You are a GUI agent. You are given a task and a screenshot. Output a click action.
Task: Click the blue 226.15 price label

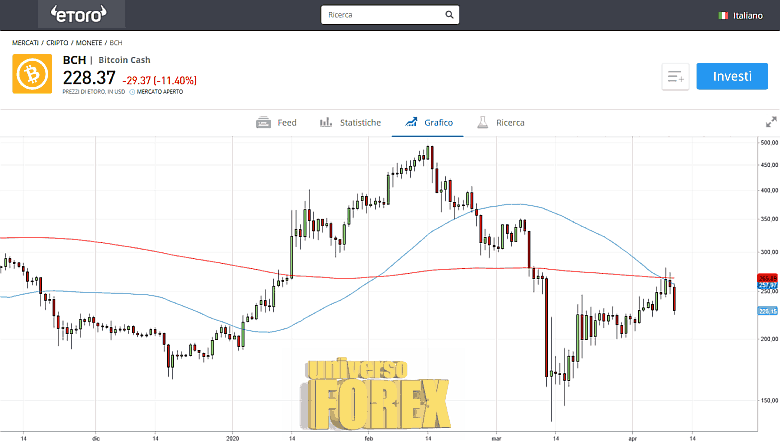tap(768, 310)
